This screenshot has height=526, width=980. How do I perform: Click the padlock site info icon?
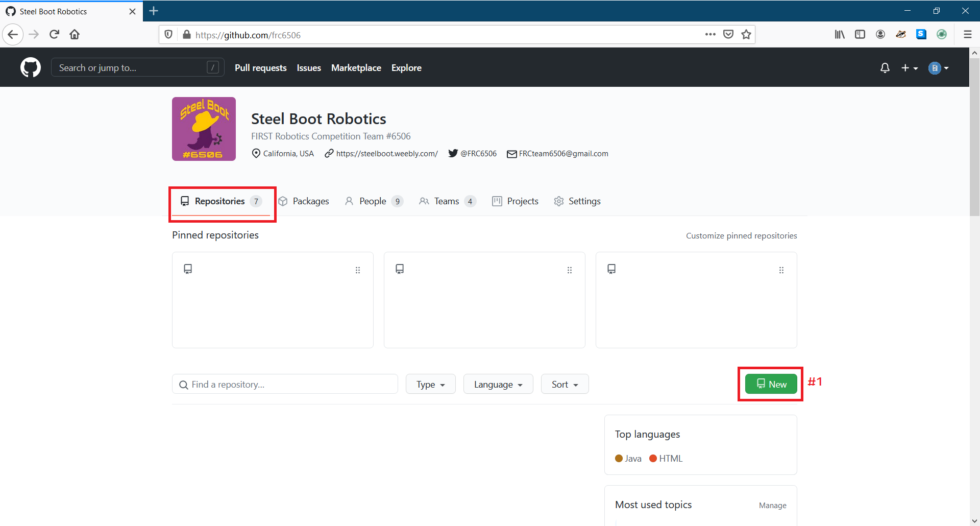(187, 35)
